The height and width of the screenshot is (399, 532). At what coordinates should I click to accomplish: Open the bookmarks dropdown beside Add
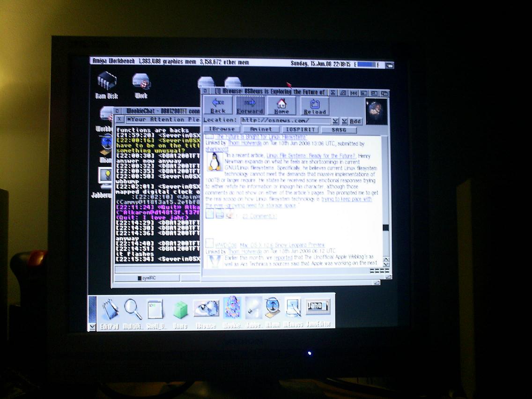point(344,121)
